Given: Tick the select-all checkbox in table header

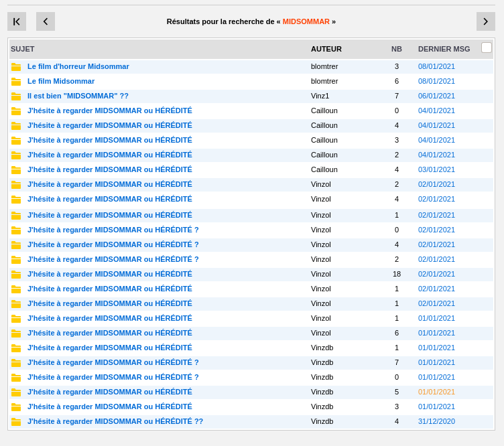Looking at the screenshot, I should 487,48.
